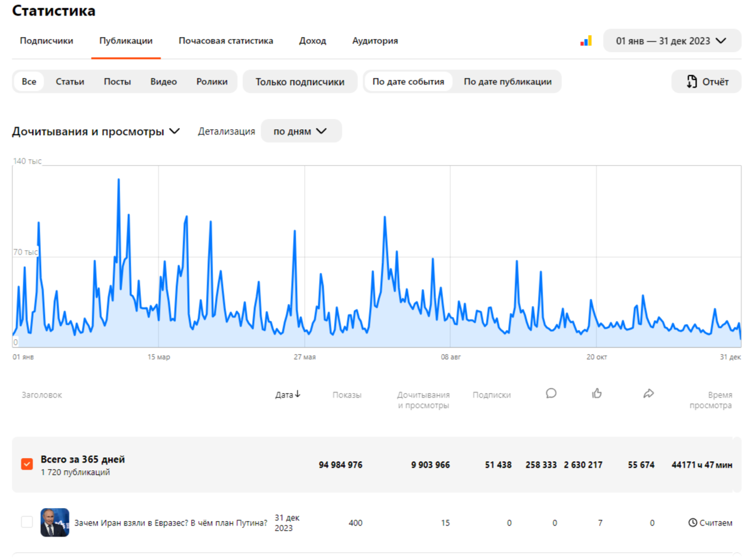Click the Детализация label
The width and height of the screenshot is (753, 560).
pyautogui.click(x=226, y=131)
